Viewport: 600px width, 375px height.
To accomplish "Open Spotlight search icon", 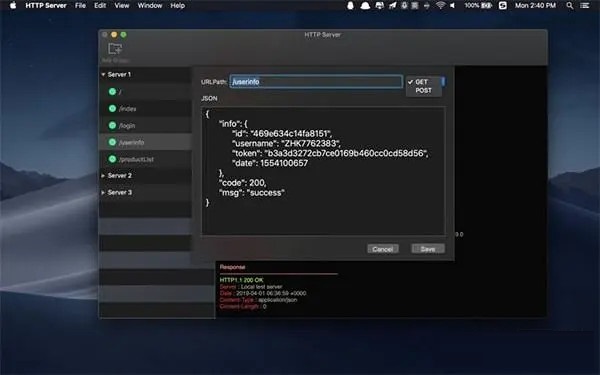I will pyautogui.click(x=570, y=6).
